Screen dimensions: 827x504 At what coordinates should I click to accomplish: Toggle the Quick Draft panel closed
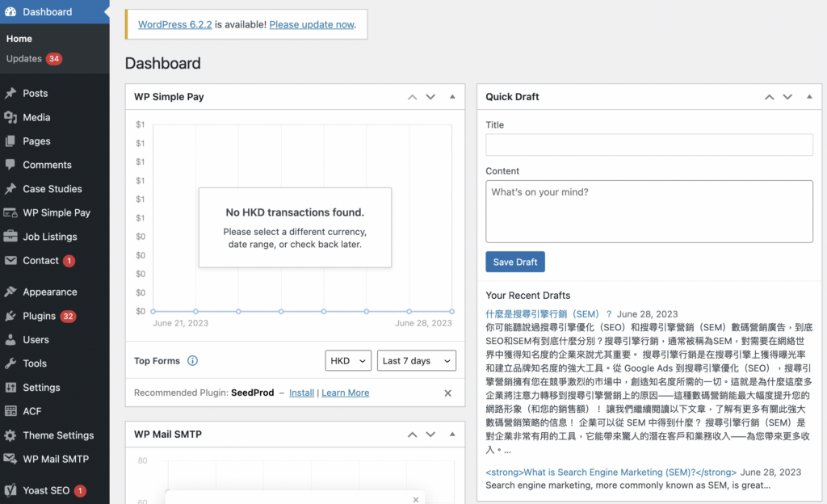810,97
